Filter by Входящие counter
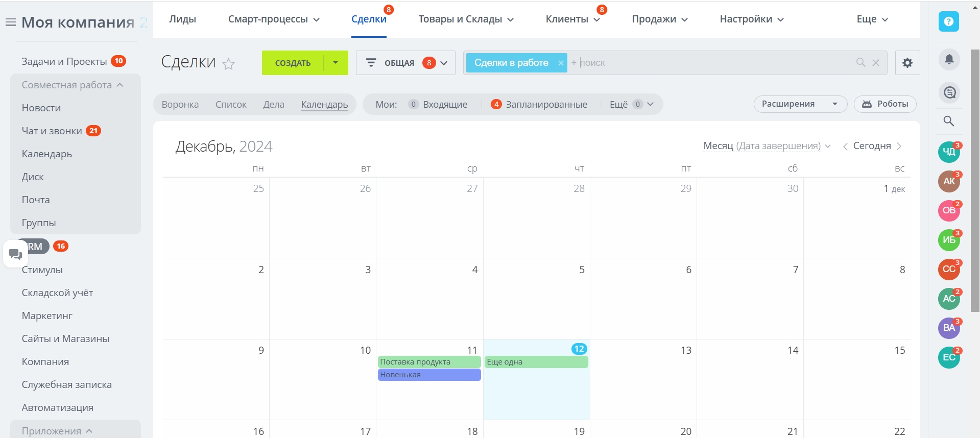 tap(438, 105)
